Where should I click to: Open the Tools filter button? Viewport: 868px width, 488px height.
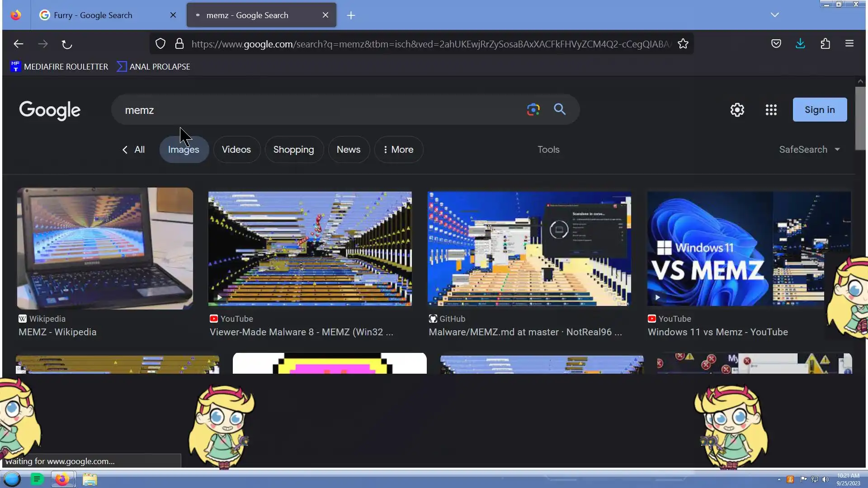tap(548, 150)
